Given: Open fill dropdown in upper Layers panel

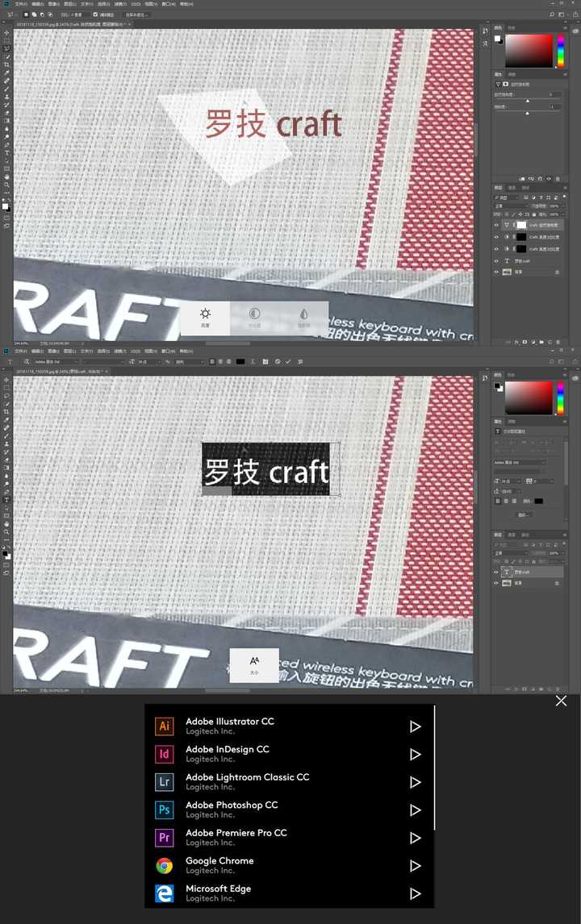Looking at the screenshot, I should click(563, 214).
